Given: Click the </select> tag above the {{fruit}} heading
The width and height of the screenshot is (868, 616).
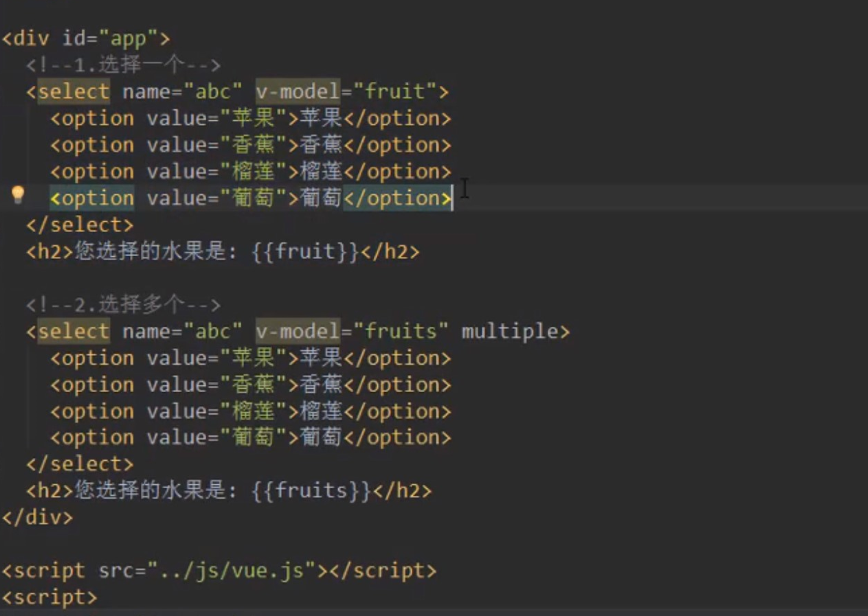Looking at the screenshot, I should 80,225.
